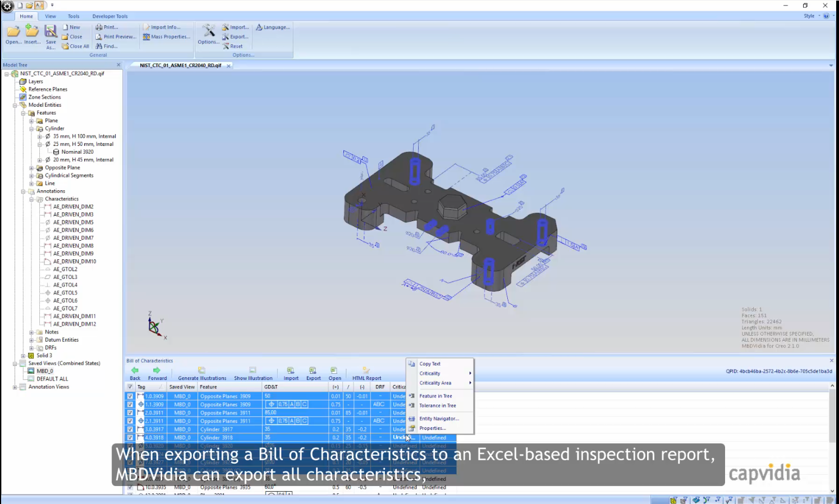839x504 pixels.
Task: Click the new document quick access icon
Action: point(20,6)
